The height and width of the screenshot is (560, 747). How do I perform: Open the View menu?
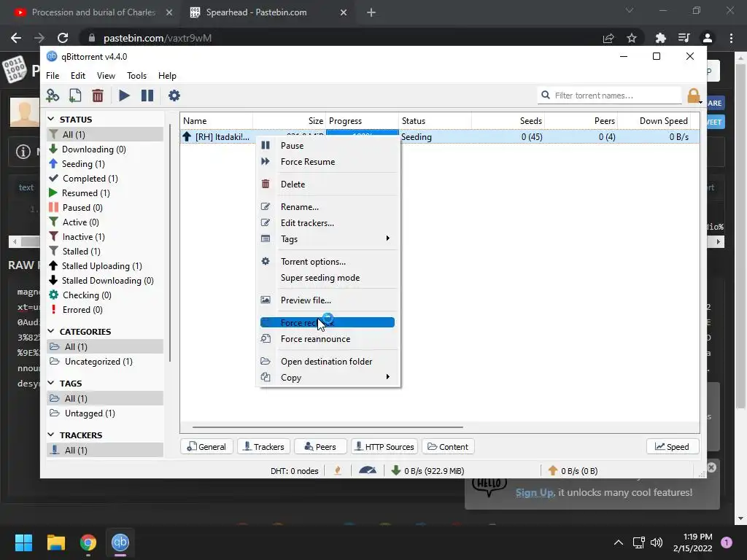coord(106,76)
